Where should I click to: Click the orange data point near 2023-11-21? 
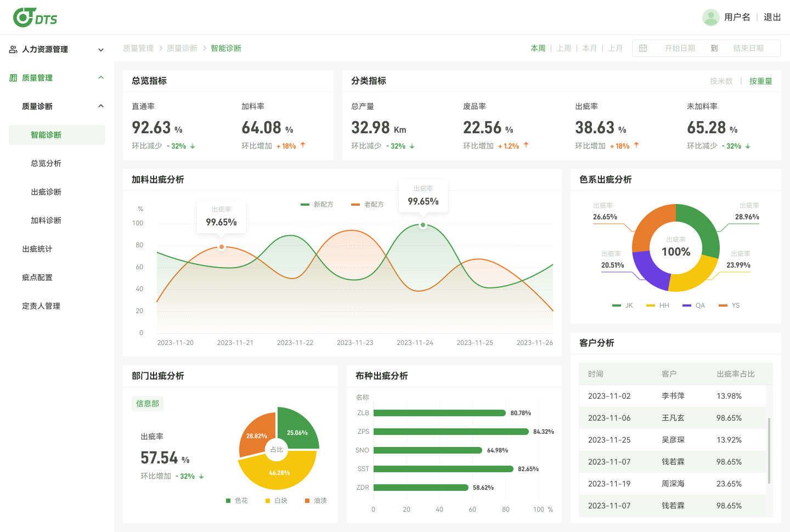pos(222,247)
